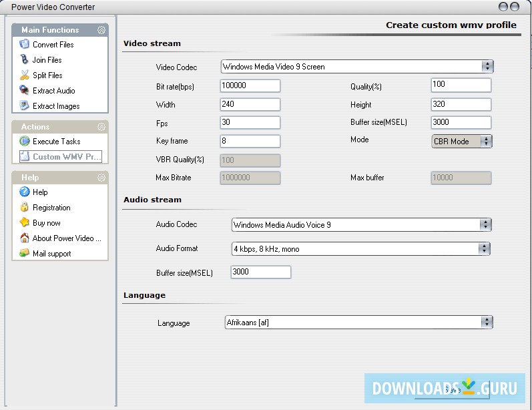This screenshot has height=410, width=532.
Task: Click the Join Files icon
Action: [25, 59]
